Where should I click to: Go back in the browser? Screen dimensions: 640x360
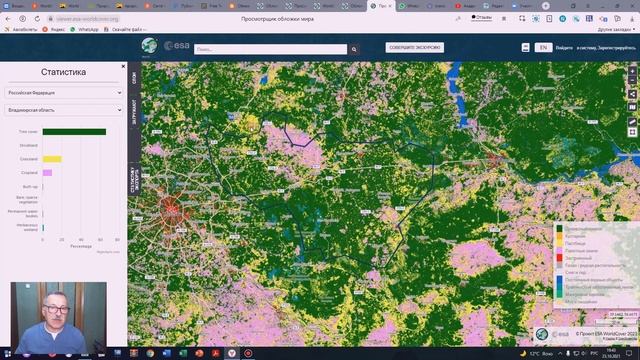(x=8, y=19)
